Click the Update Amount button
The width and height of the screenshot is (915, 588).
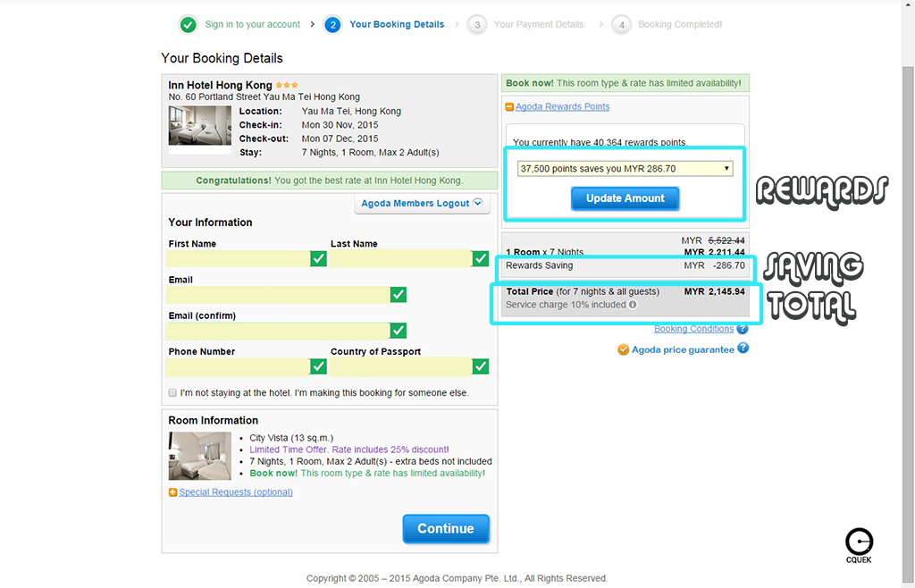pos(625,198)
